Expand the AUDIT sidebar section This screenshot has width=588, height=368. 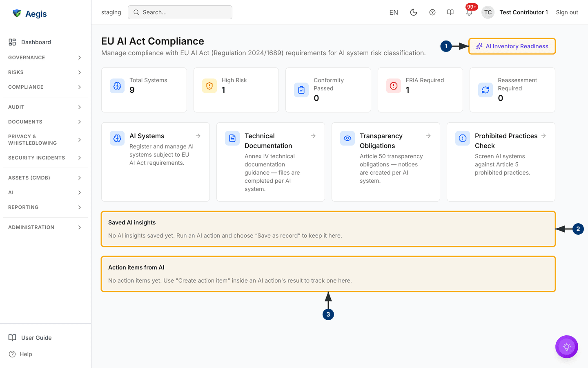click(45, 107)
